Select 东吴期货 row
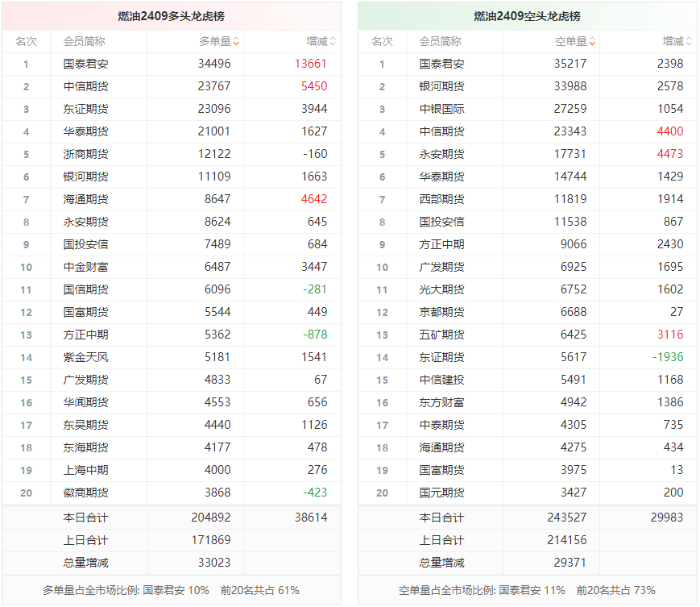700x607 pixels. coord(172,425)
